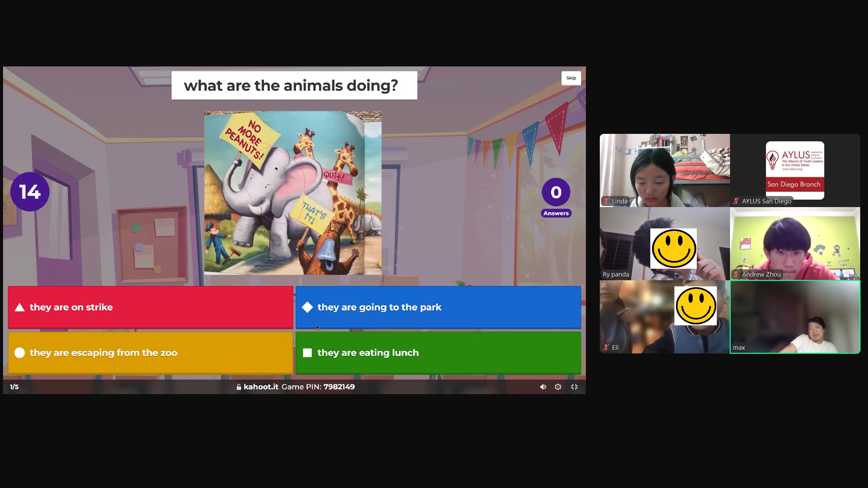
Task: Click the blue diamond answer shape
Action: pos(307,307)
